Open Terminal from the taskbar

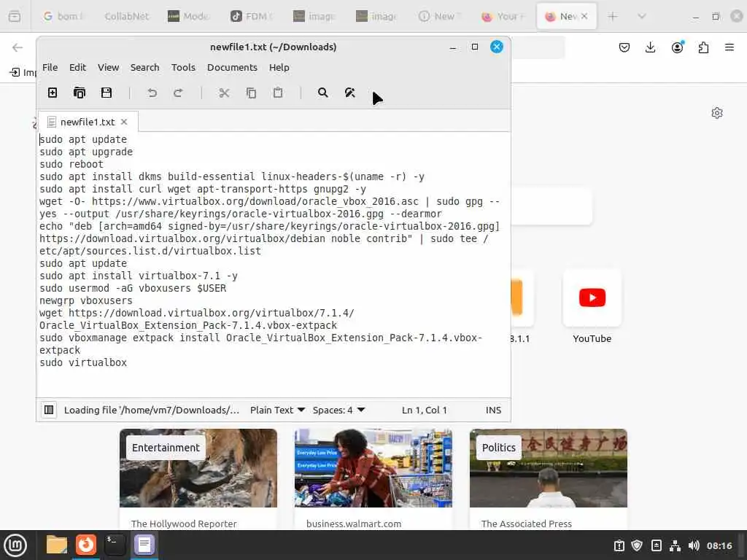115,545
